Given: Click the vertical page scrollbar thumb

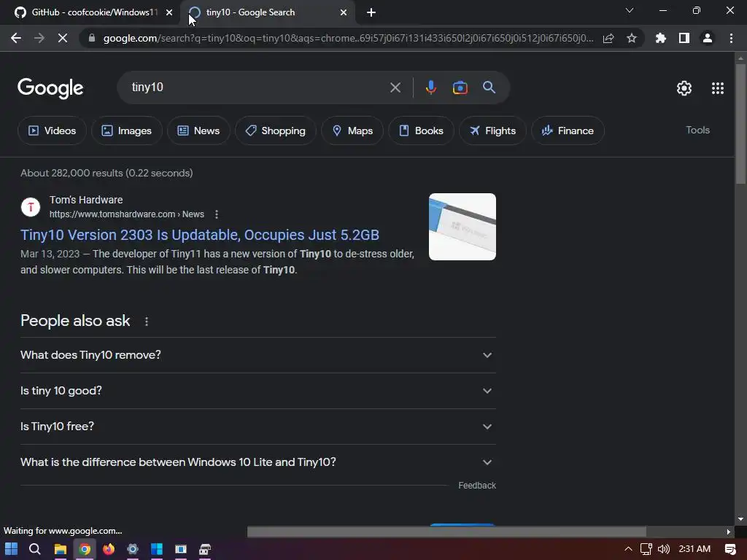Looking at the screenshot, I should click(x=740, y=123).
